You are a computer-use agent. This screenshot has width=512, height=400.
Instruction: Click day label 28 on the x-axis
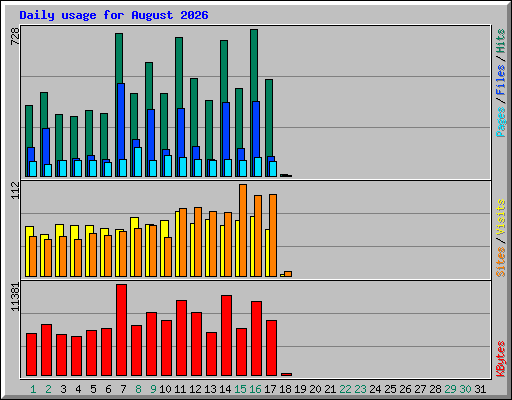coord(435,389)
